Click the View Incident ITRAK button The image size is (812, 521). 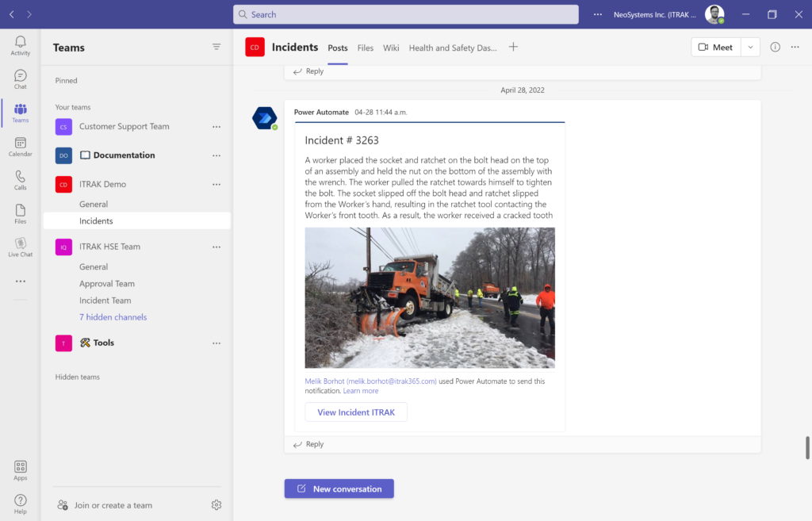[x=355, y=412]
